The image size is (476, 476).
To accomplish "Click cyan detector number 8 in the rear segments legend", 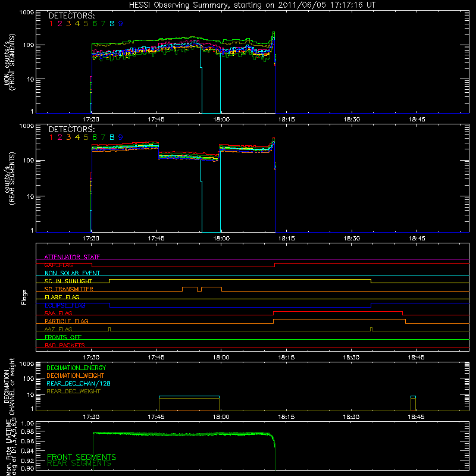I will [112, 137].
